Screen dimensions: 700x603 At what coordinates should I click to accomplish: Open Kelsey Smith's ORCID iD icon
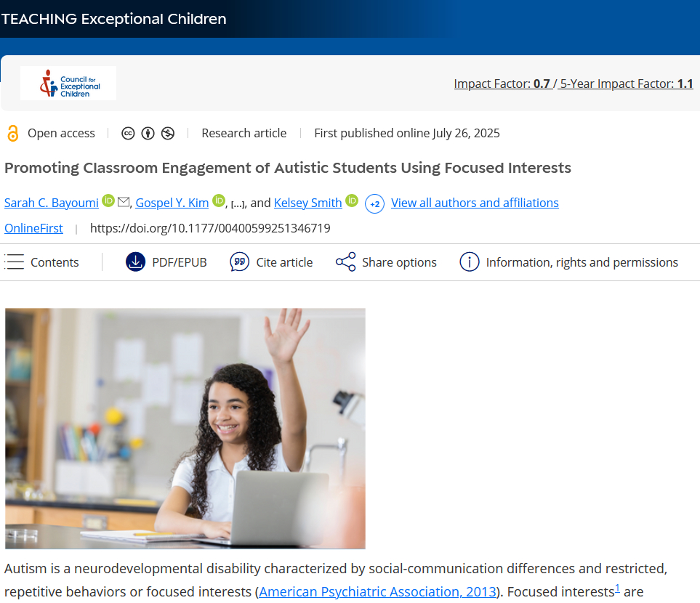coord(352,201)
